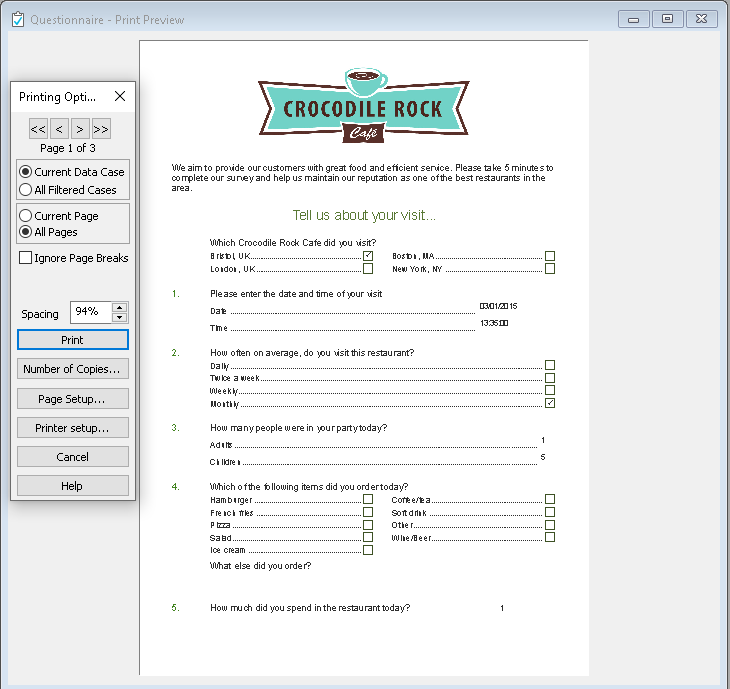730x689 pixels.
Task: Click the Twice a week checkbox
Action: tap(550, 378)
